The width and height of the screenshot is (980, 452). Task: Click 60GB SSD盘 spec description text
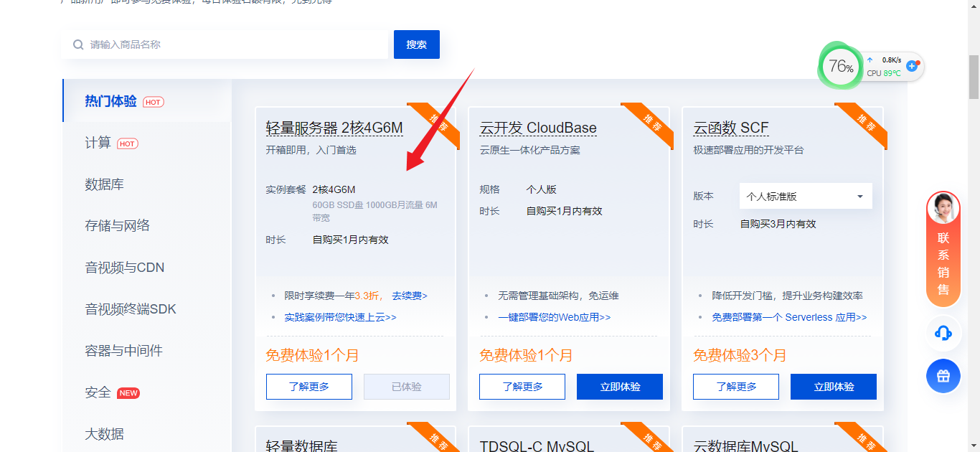(x=374, y=211)
